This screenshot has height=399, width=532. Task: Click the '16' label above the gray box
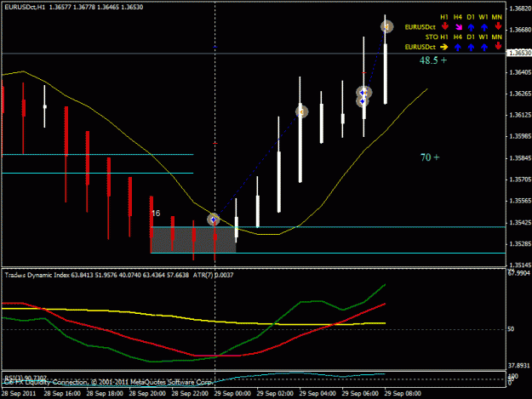tap(156, 214)
